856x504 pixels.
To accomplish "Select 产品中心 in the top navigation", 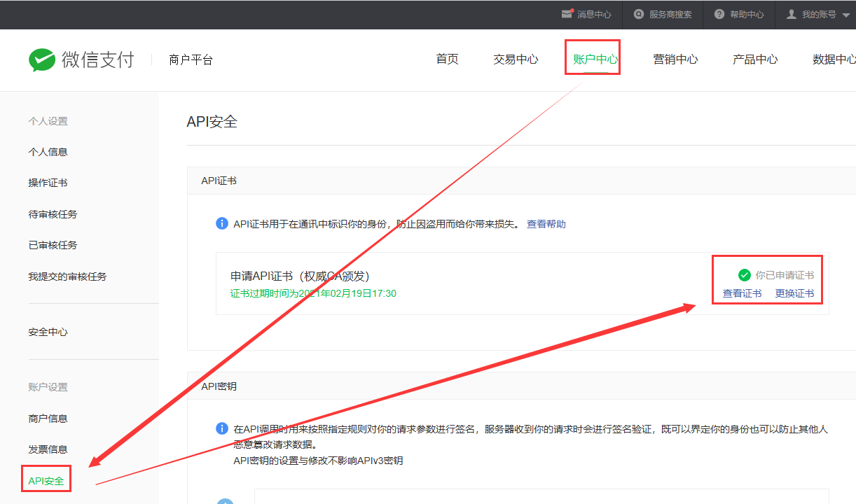I will (755, 59).
